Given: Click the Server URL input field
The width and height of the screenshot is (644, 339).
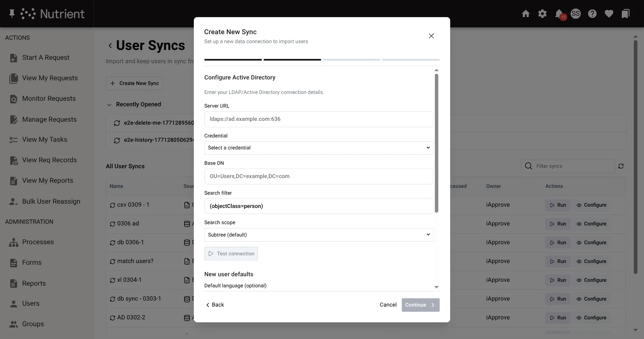Looking at the screenshot, I should [x=318, y=119].
